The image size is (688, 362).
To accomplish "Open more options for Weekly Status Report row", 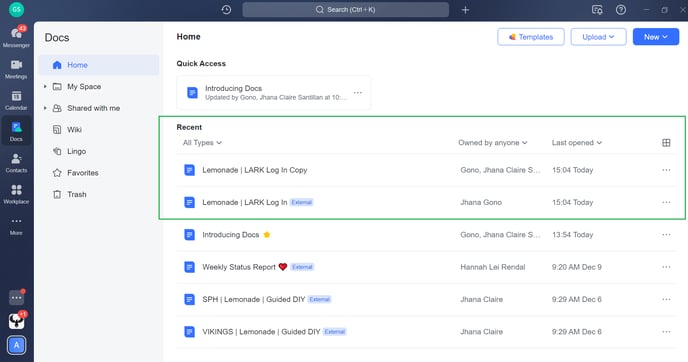I will click(666, 267).
